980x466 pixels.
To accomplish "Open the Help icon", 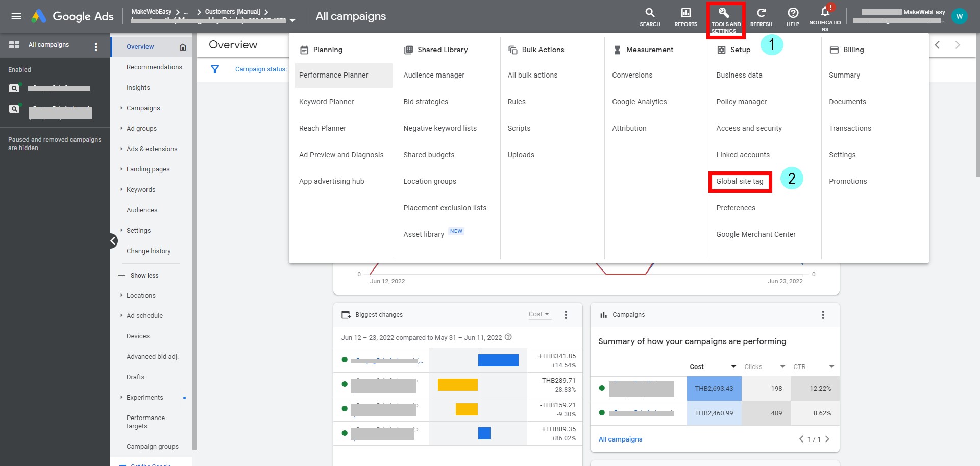I will coord(793,16).
